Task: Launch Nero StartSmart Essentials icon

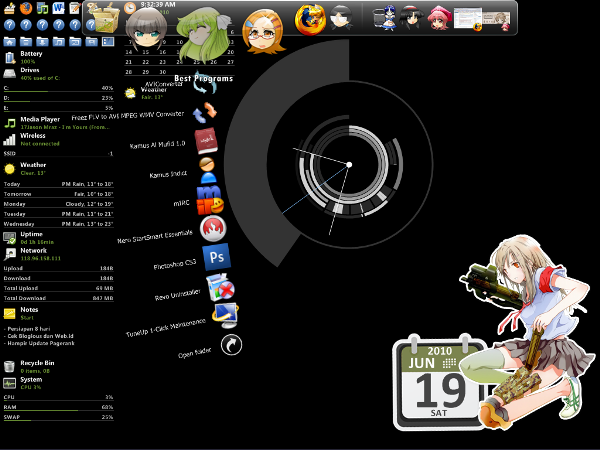Action: [x=213, y=229]
